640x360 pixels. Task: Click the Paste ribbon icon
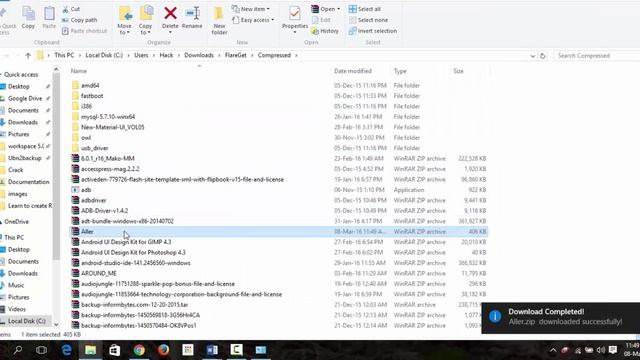tap(49, 17)
